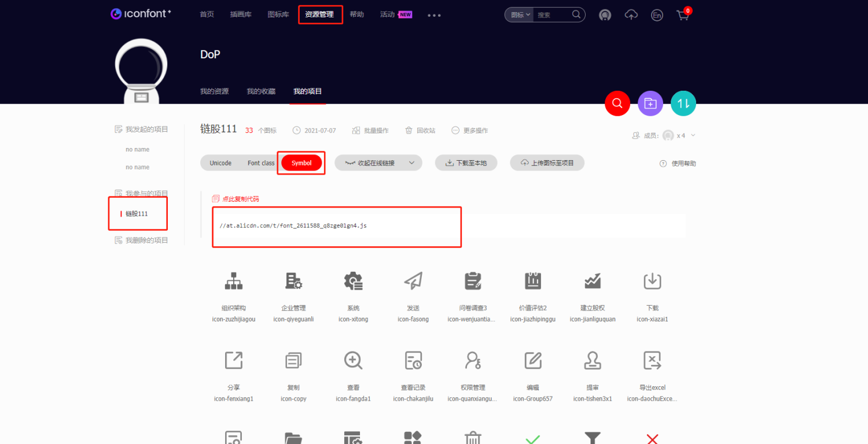The image size is (868, 444).
Task: Click 我参与的项目 in sidebar
Action: pos(142,193)
